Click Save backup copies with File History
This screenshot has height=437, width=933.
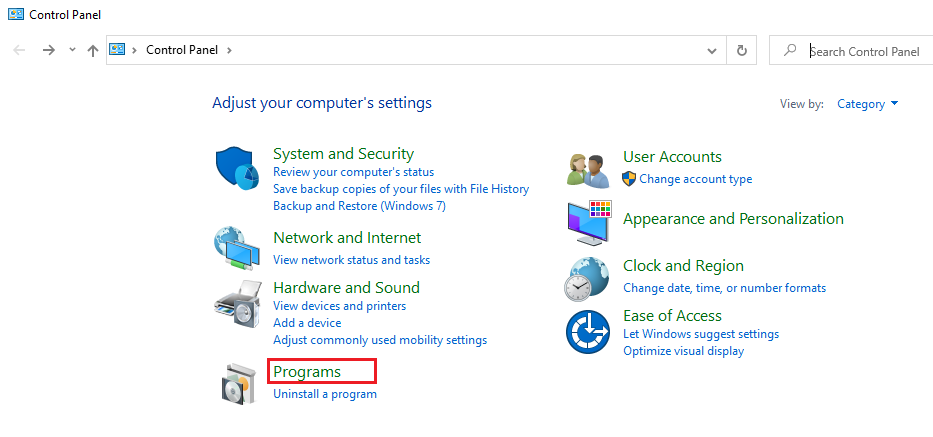click(401, 189)
